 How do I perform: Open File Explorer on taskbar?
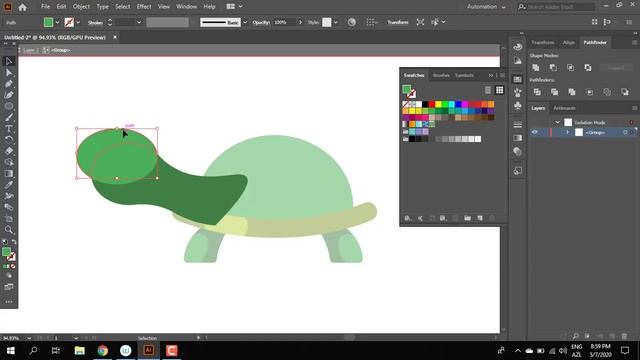point(80,351)
